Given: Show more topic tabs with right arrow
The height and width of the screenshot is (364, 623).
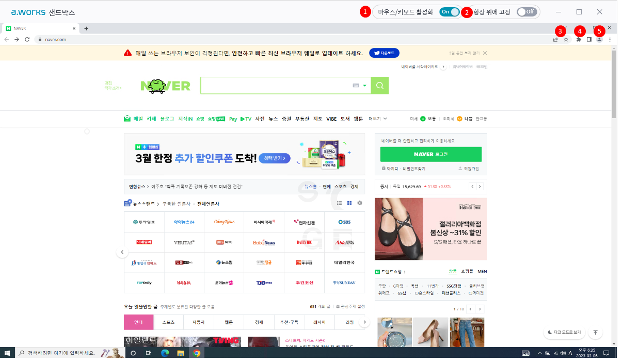Looking at the screenshot, I should click(364, 322).
